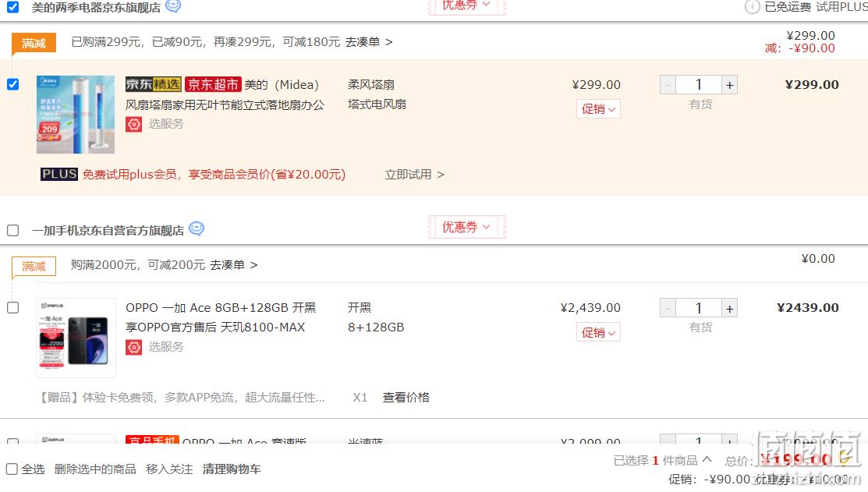Increase quantity of the Midea tower fan
The height and width of the screenshot is (492, 868).
(730, 85)
